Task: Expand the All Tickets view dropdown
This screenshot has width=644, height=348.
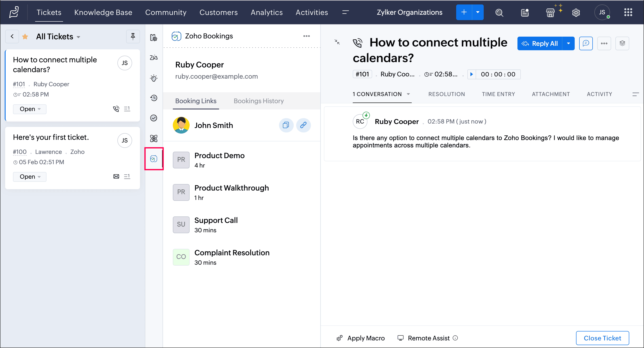Action: point(78,37)
